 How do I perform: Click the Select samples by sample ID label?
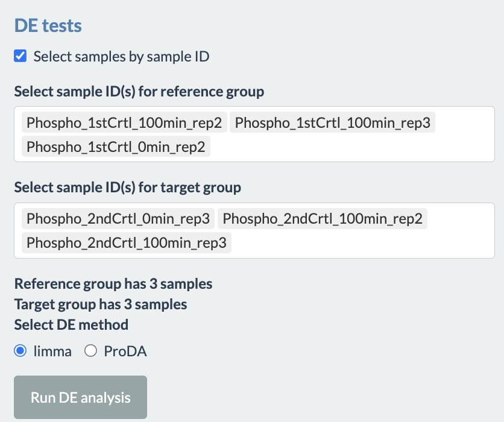click(x=122, y=57)
